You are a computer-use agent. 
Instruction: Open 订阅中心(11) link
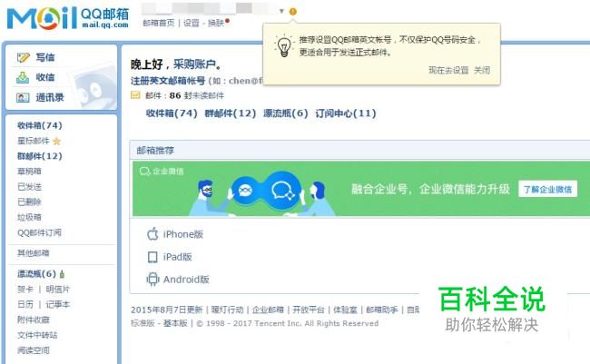point(346,113)
